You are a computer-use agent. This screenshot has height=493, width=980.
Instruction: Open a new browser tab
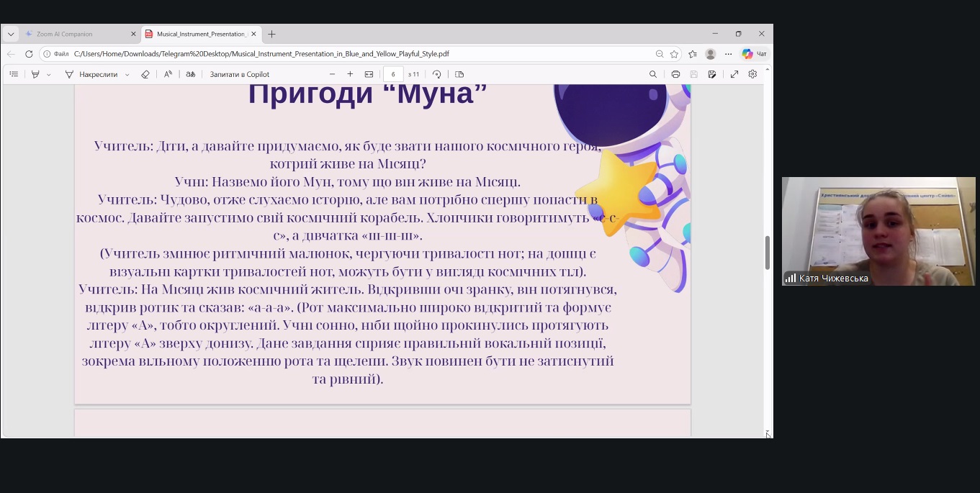(x=271, y=34)
